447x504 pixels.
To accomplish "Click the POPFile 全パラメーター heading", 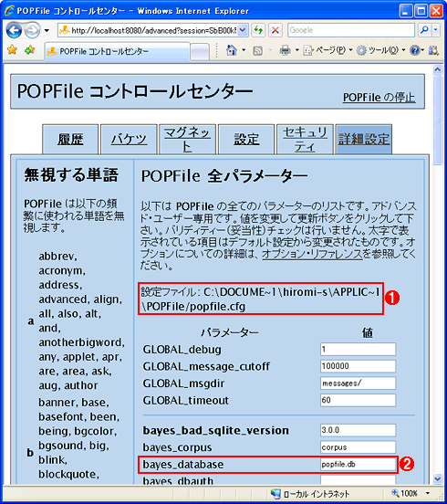I will [224, 176].
